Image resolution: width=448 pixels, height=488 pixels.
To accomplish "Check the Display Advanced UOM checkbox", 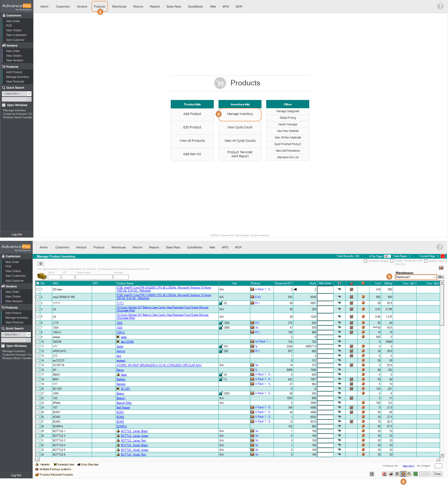I will point(392,261).
